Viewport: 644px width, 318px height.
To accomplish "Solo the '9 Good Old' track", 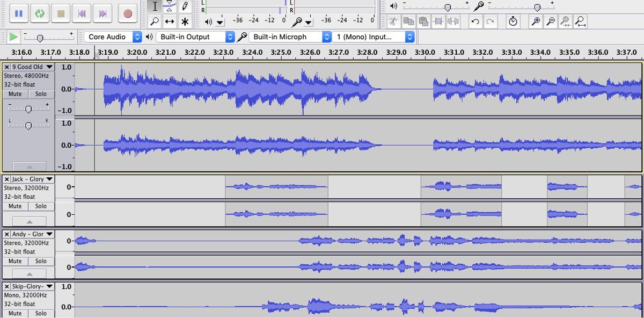I will pyautogui.click(x=41, y=94).
